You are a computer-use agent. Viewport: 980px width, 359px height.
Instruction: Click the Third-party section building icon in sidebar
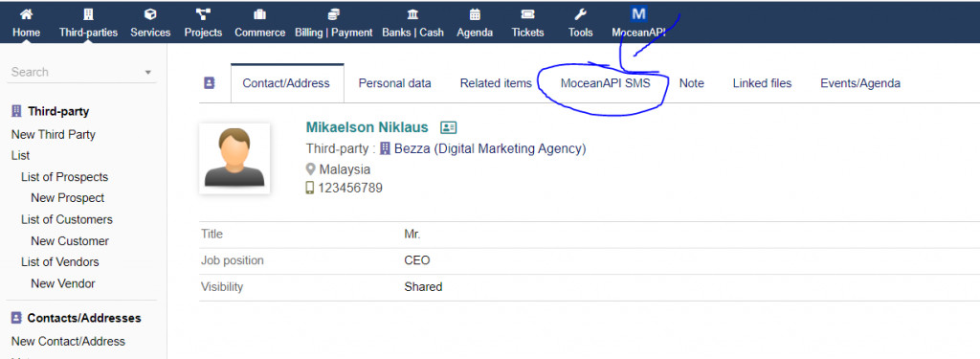tap(17, 111)
